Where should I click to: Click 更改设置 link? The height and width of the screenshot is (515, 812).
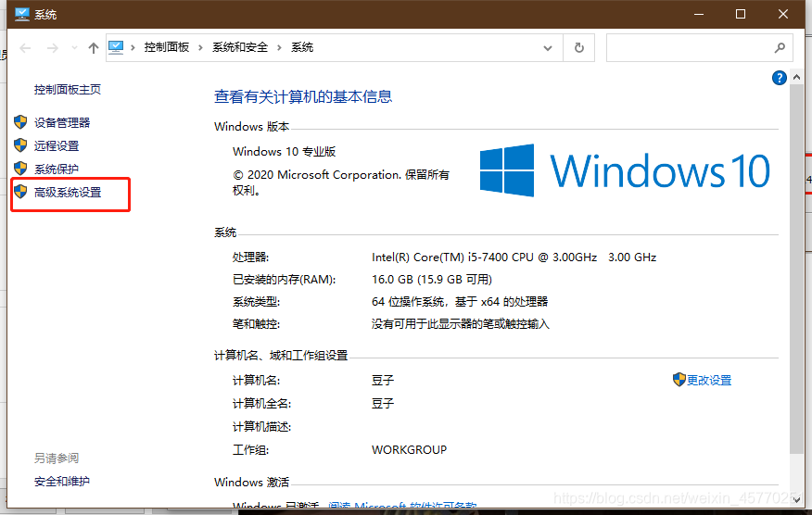[709, 381]
